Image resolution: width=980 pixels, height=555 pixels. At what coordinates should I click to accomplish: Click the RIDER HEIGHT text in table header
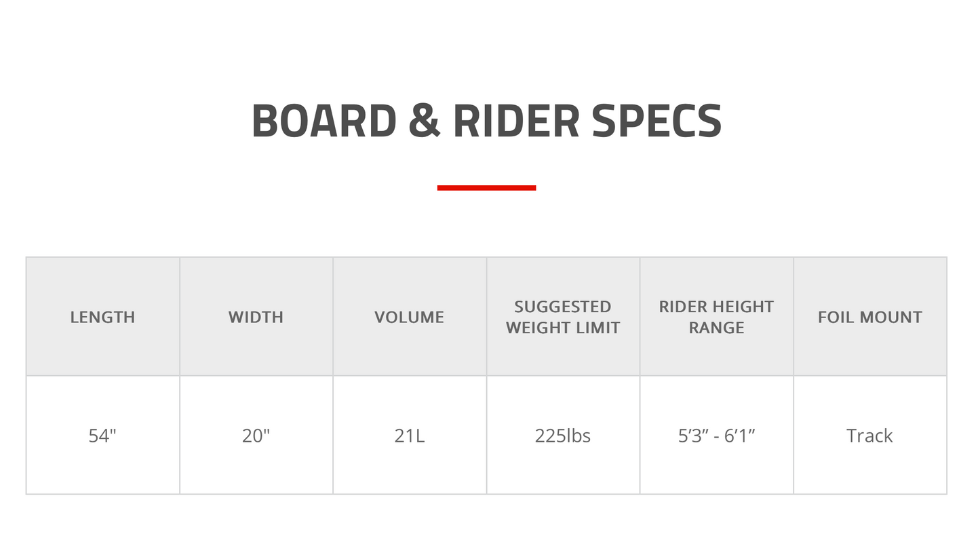pyautogui.click(x=716, y=307)
